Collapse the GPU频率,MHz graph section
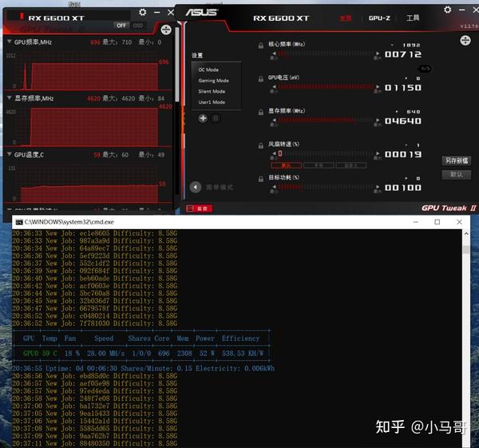 [9, 42]
